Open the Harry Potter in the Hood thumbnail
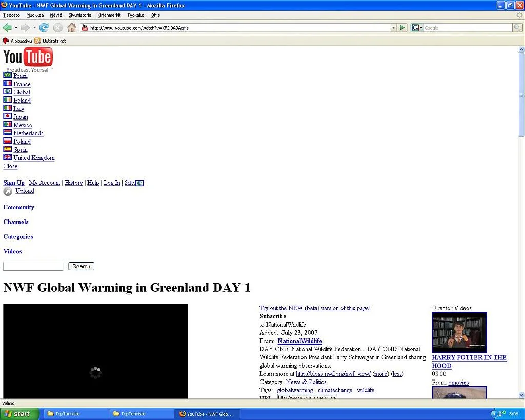Image resolution: width=525 pixels, height=420 pixels. pyautogui.click(x=459, y=332)
